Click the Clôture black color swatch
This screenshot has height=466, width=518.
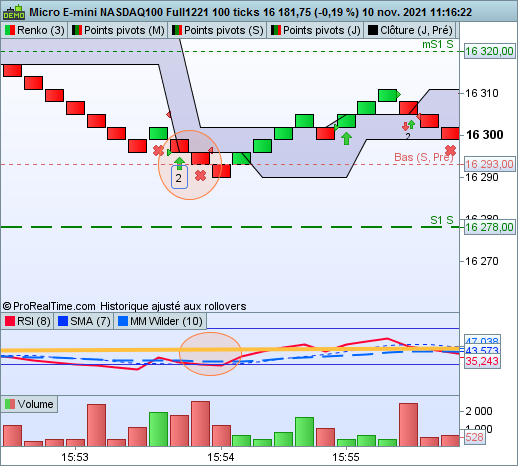coord(373,30)
